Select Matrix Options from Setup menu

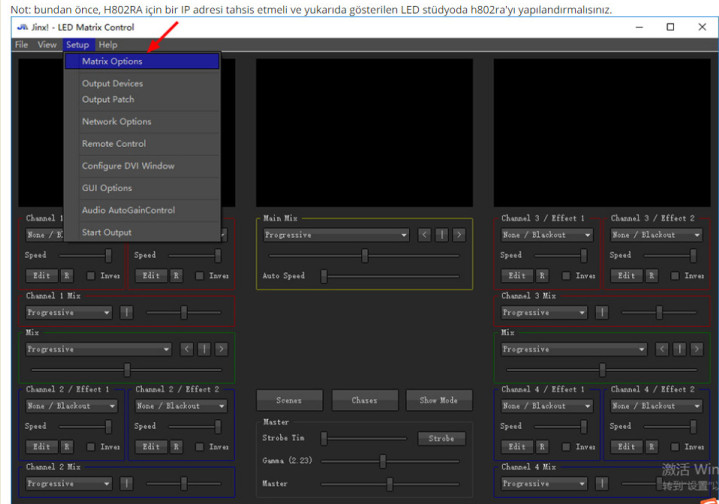pyautogui.click(x=112, y=62)
